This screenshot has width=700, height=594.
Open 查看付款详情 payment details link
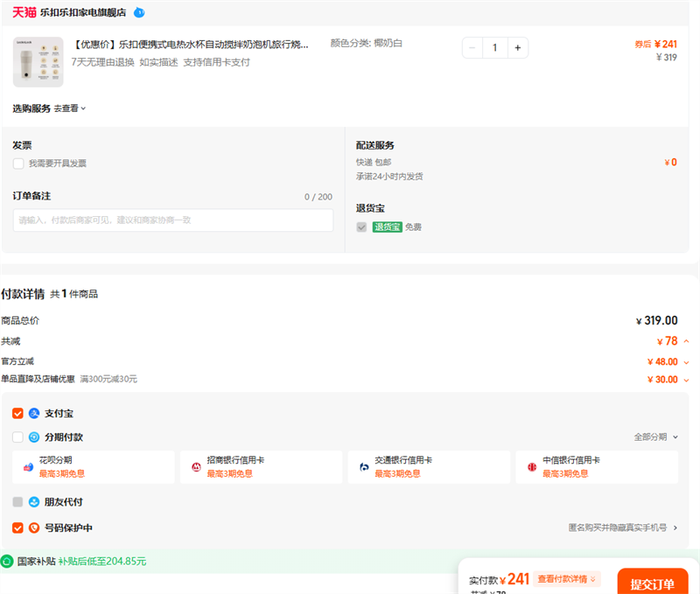coord(567,579)
